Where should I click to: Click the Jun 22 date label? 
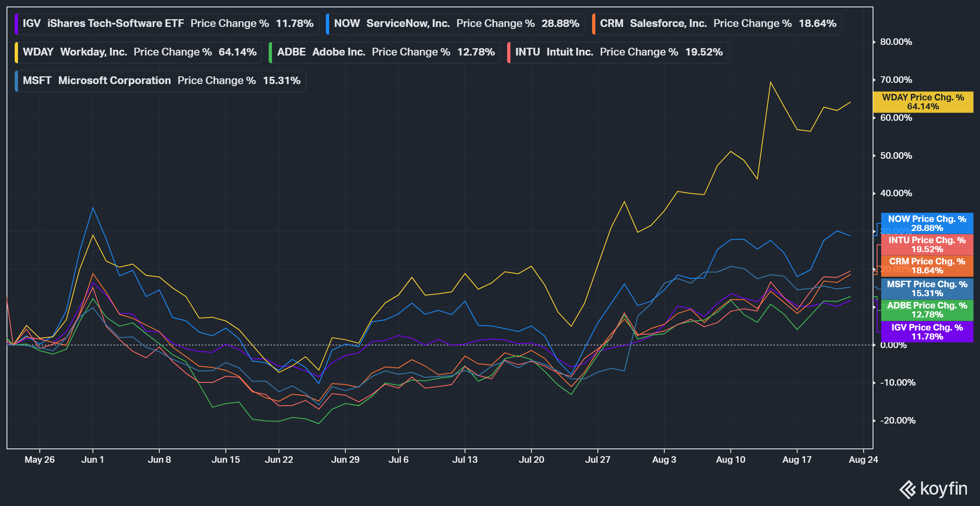279,460
